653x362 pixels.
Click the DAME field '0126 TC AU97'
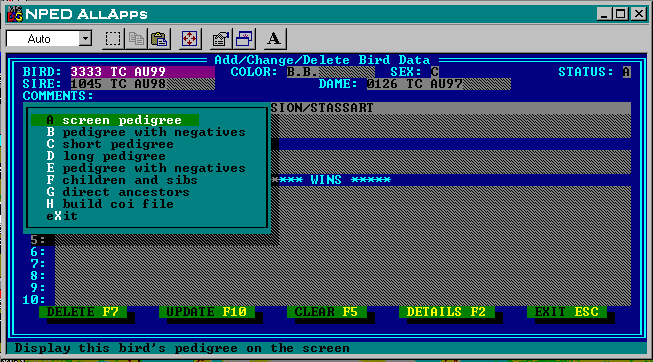tap(439, 84)
